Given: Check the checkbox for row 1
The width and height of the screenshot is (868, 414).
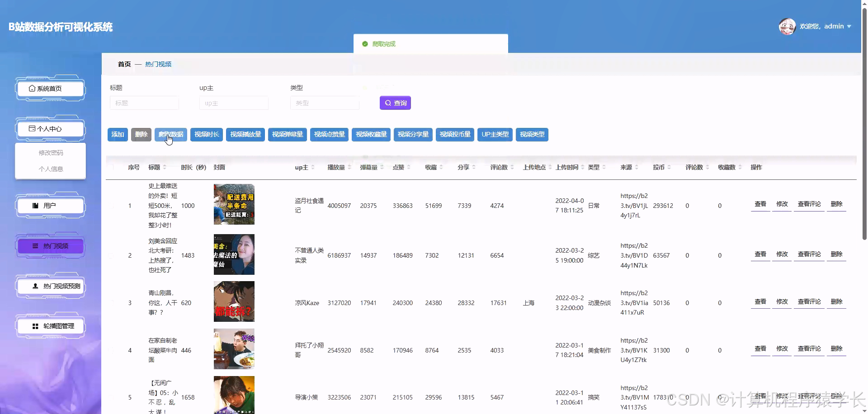Looking at the screenshot, I should pyautogui.click(x=111, y=206).
